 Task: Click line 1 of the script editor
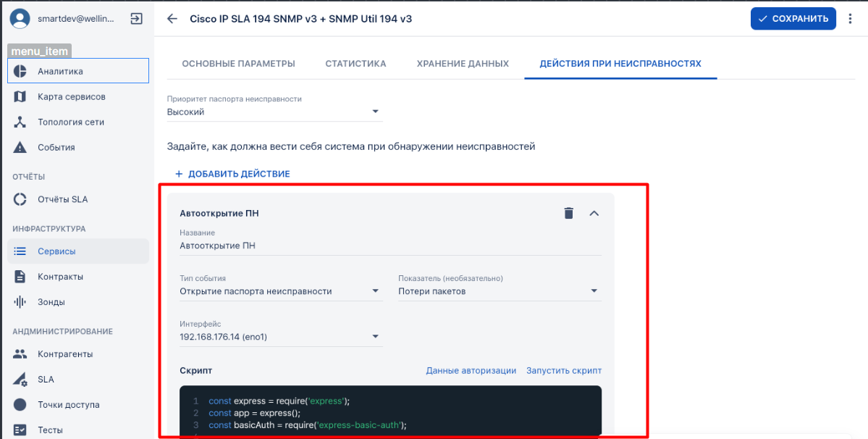(x=279, y=401)
